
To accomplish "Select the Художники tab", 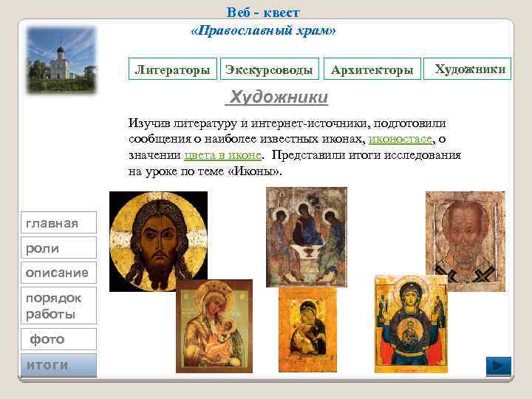I will click(x=468, y=69).
